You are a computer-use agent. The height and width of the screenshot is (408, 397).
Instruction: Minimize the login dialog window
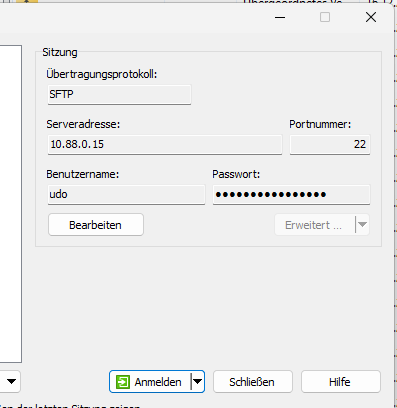point(280,17)
